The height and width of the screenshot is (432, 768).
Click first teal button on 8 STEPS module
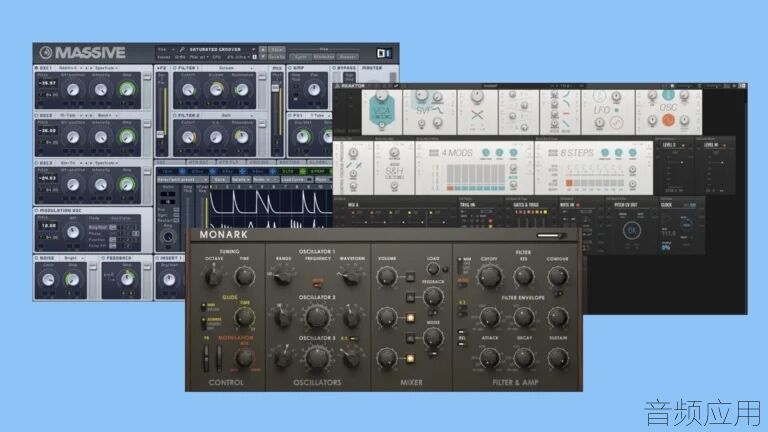click(x=605, y=153)
